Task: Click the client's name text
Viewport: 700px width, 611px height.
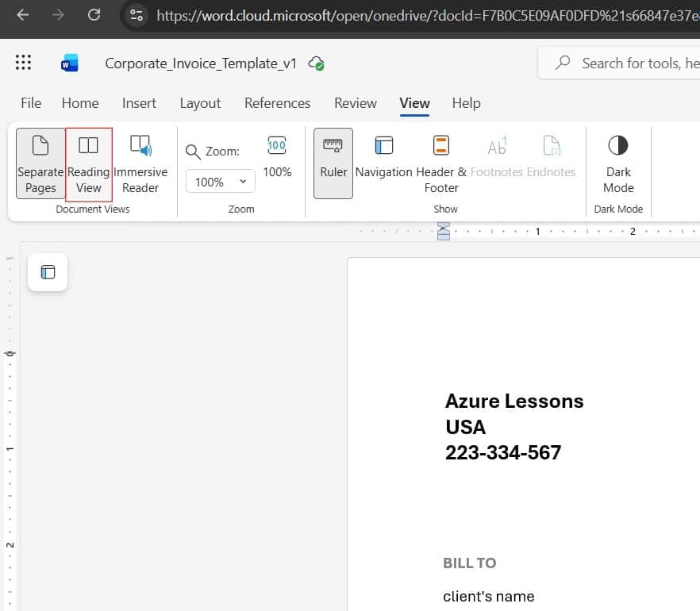Action: point(488,596)
